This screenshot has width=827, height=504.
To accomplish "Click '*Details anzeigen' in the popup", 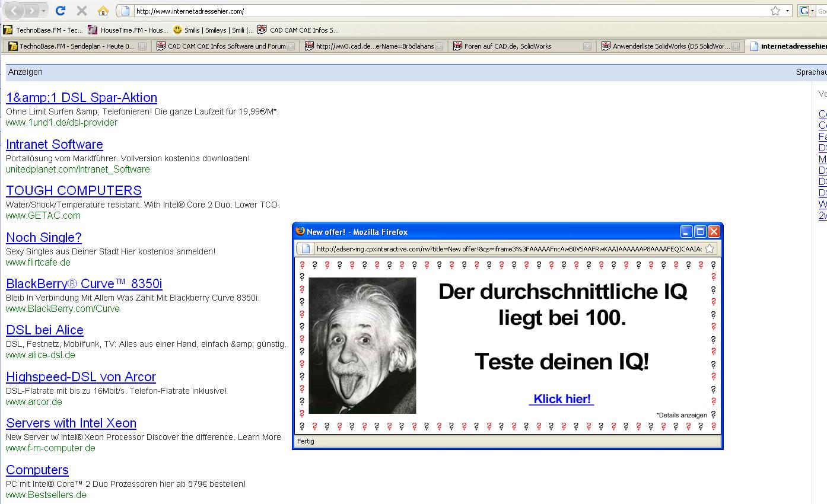I will (x=682, y=415).
